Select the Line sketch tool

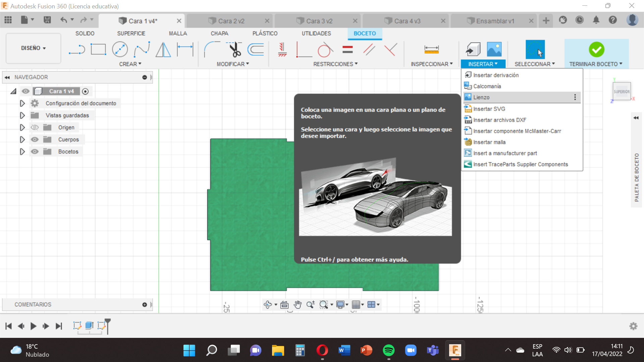pos(77,50)
